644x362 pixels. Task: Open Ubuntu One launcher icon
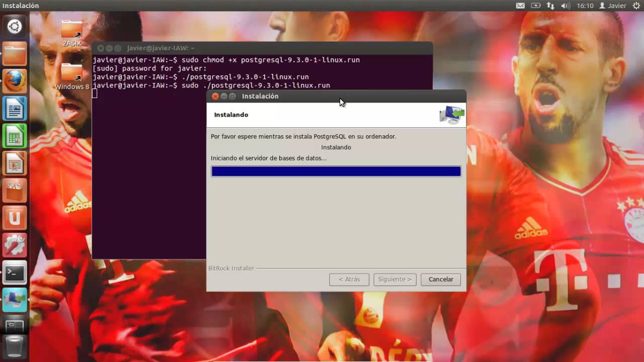[15, 218]
